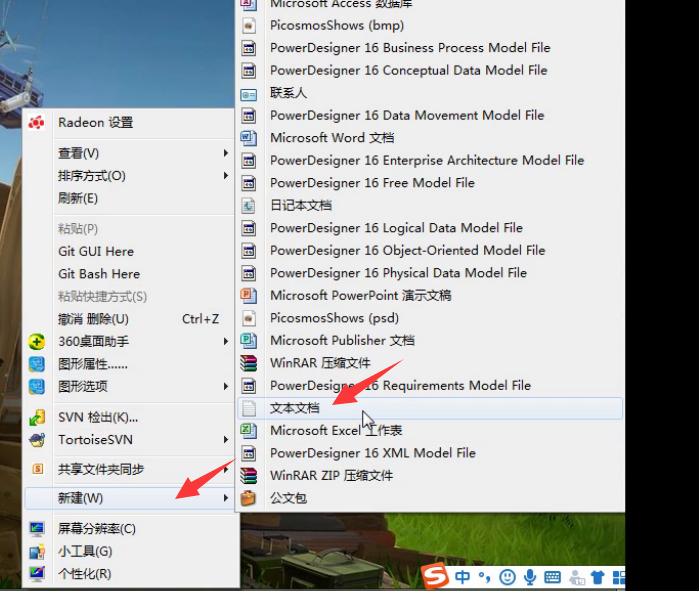The height and width of the screenshot is (591, 699).
Task: Choose 撤消 删除(U) menu entry
Action: [128, 319]
